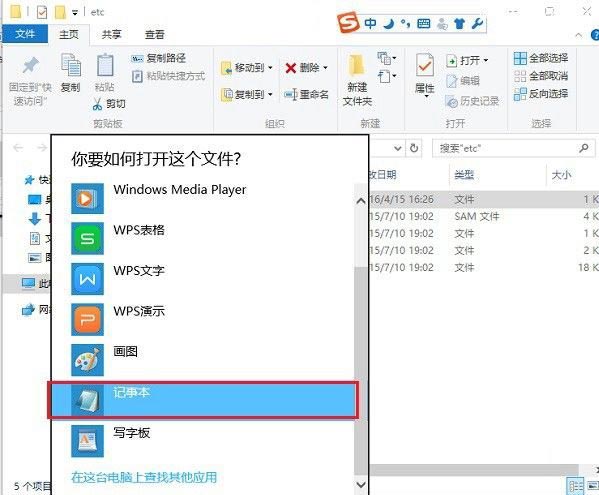Select the 18 K file row
Viewport: 599px width, 495px height.
click(x=484, y=267)
